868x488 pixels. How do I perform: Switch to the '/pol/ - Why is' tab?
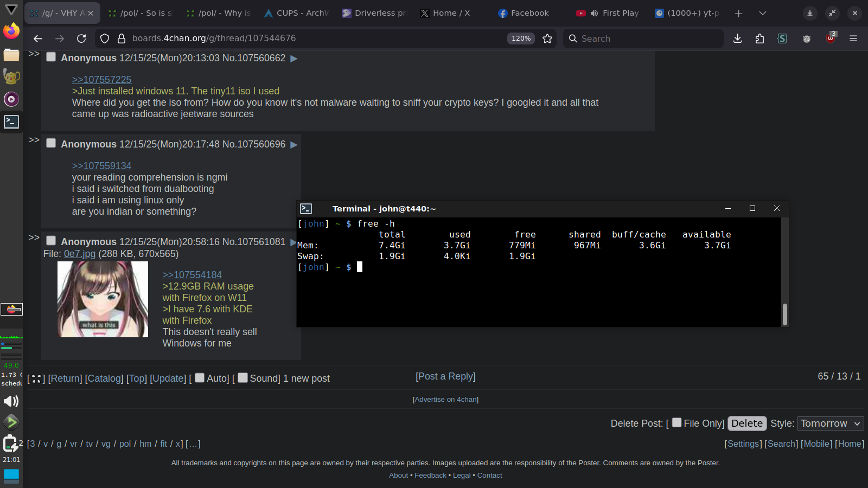coord(219,13)
